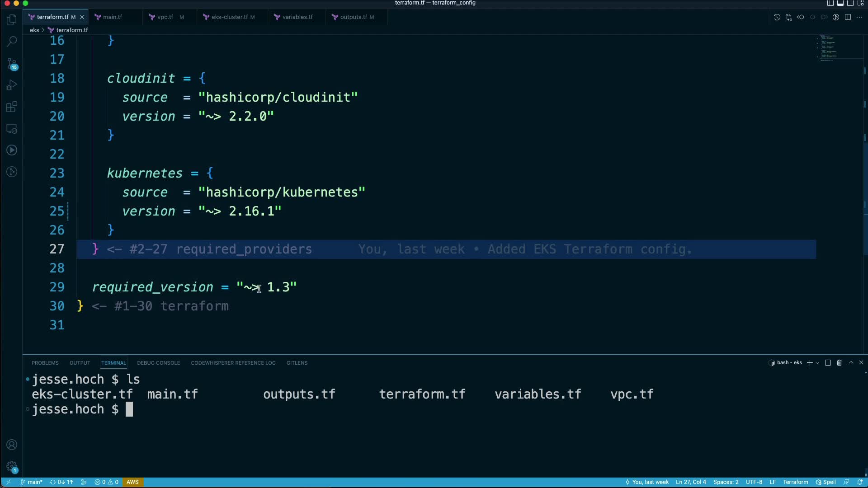Split the terminal panel
The image size is (868, 488).
828,363
